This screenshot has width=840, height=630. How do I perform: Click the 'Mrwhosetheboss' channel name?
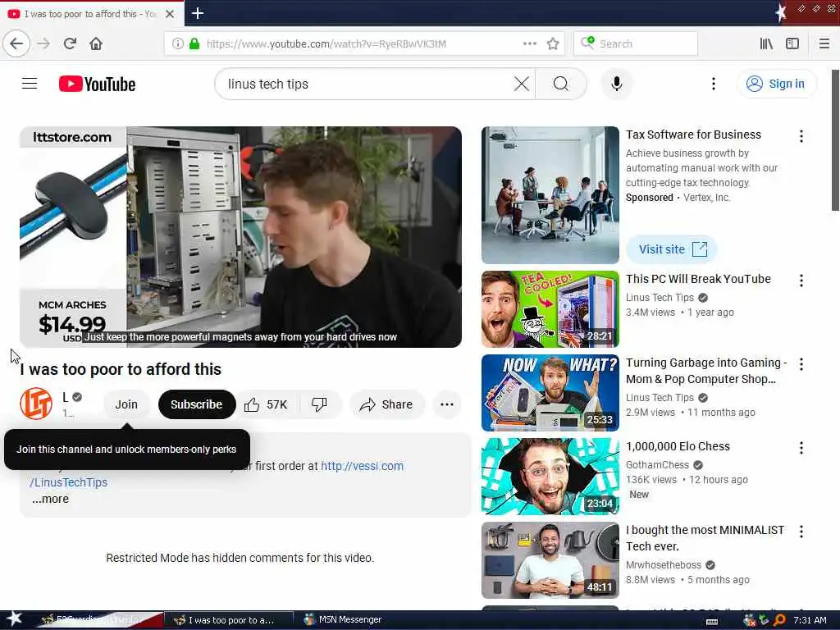[x=663, y=564]
